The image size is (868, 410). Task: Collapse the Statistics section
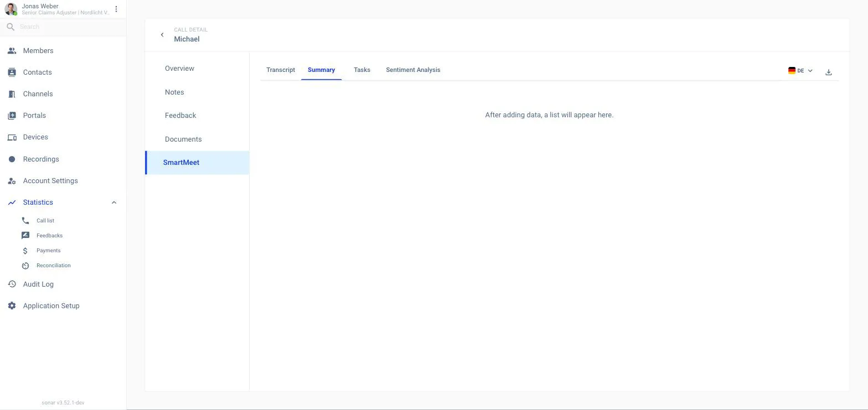click(114, 203)
